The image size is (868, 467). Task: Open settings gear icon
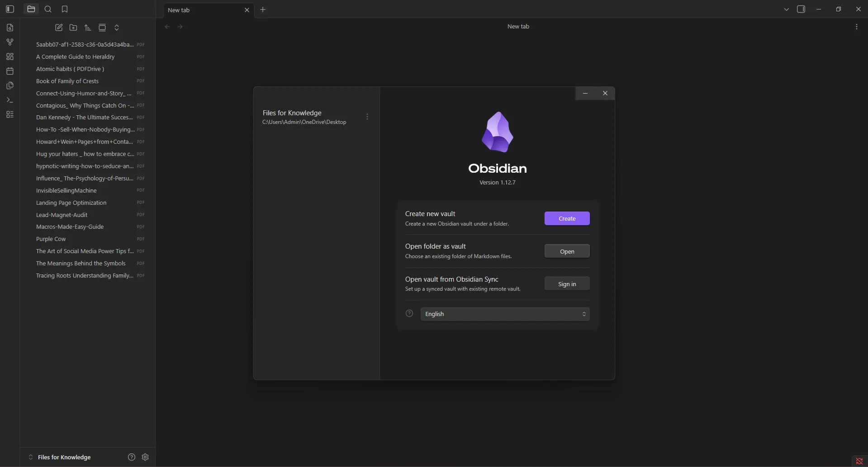[x=145, y=457]
